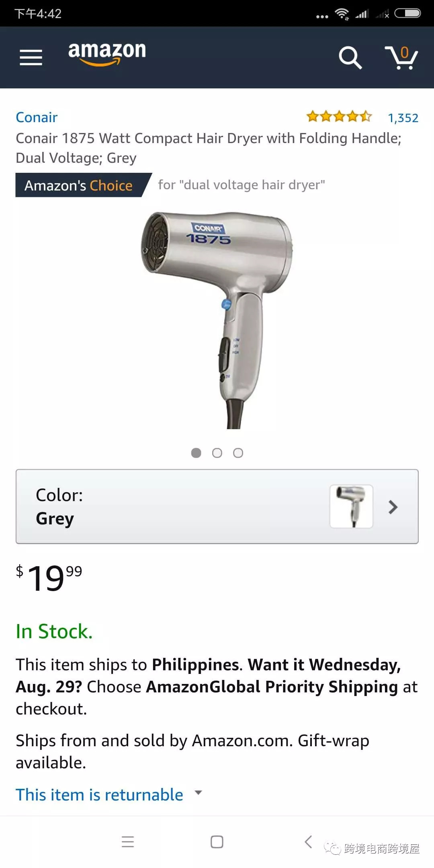Viewport: 434px width, 868px height.
Task: Open the shopping cart icon
Action: pos(401,57)
